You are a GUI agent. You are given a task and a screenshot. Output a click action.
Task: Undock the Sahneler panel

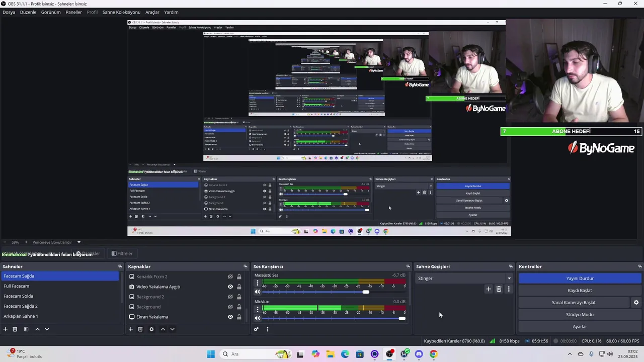(x=120, y=266)
